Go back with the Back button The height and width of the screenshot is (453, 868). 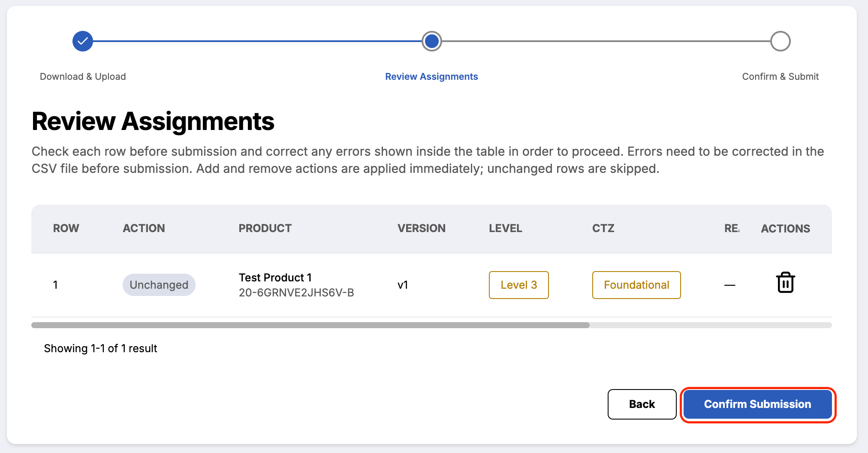(642, 404)
